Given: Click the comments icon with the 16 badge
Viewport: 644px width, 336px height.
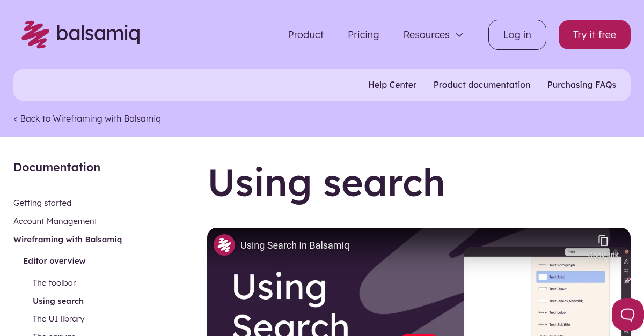Looking at the screenshot, I should [626, 280].
